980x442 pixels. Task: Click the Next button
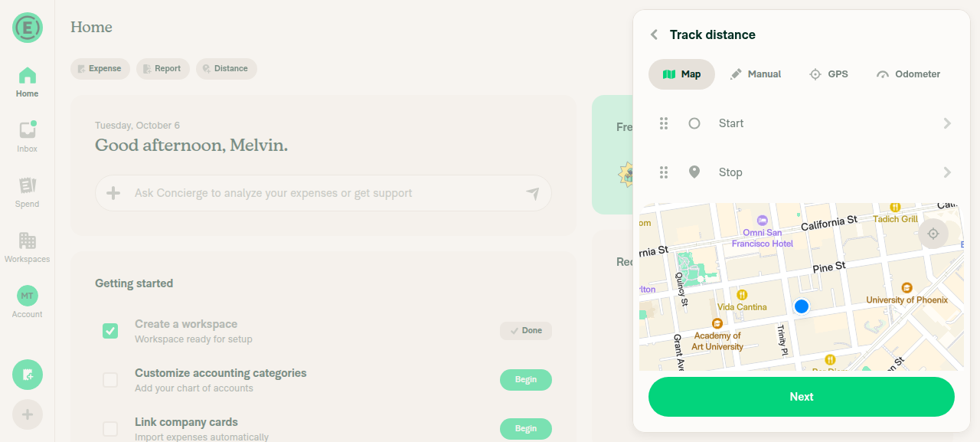tap(802, 397)
